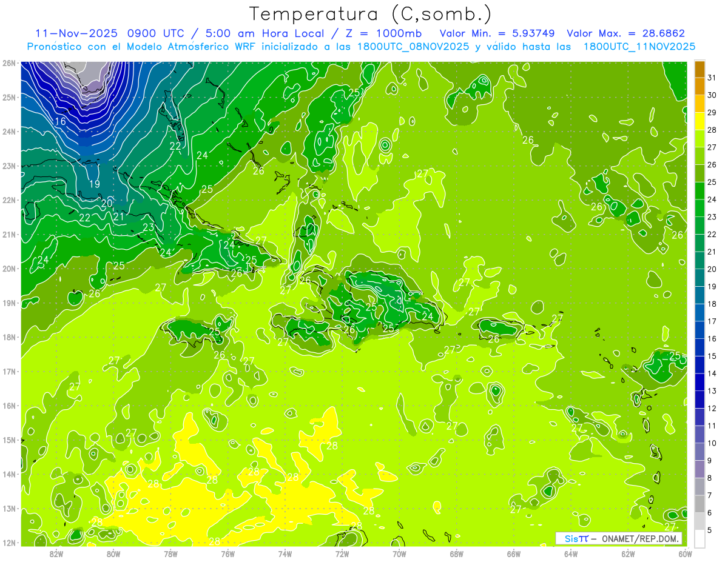Pick the teal legend band between 19 and 20
Viewport: 728px width, 562px height.
699,278
